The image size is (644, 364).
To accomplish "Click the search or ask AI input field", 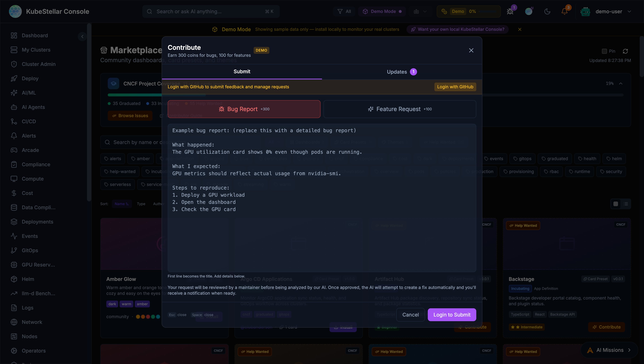I will 210,11.
